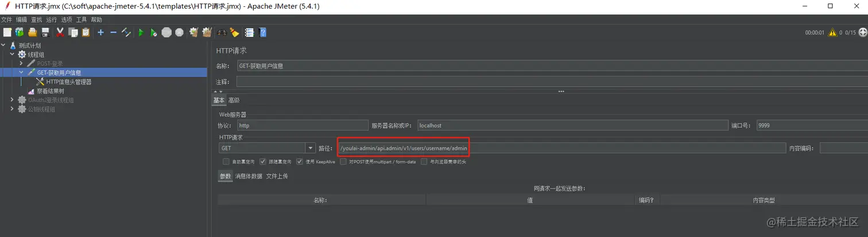Switch to the 消息体数据 tab

point(249,176)
